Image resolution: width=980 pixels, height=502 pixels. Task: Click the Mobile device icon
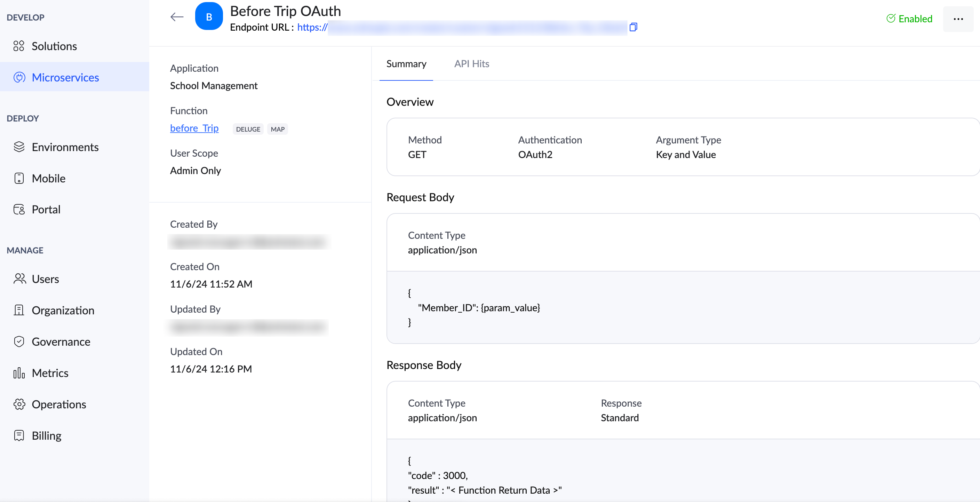[19, 178]
